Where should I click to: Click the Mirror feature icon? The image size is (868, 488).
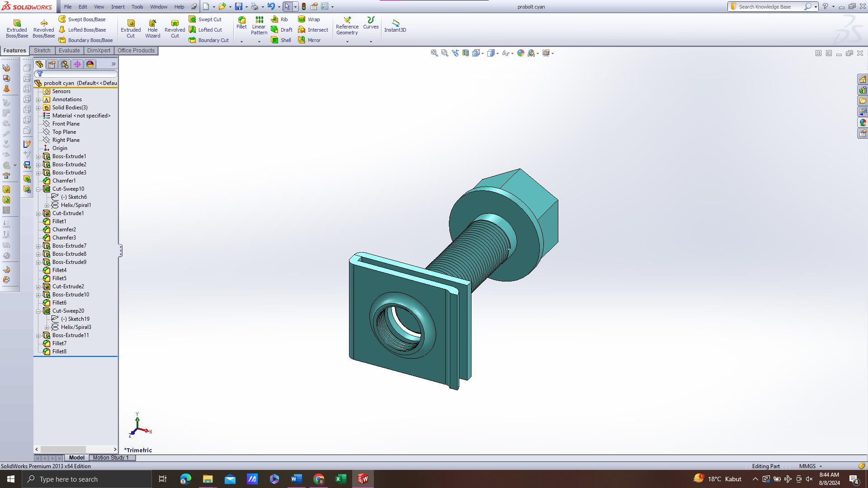point(309,40)
